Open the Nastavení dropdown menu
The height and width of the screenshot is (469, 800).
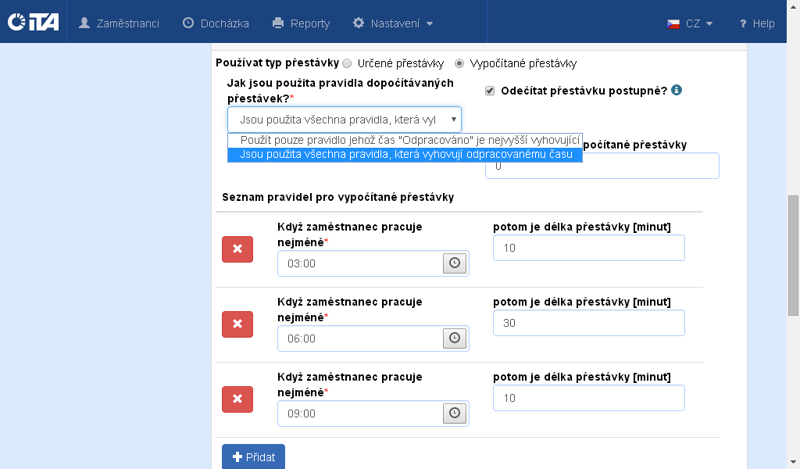(x=393, y=22)
